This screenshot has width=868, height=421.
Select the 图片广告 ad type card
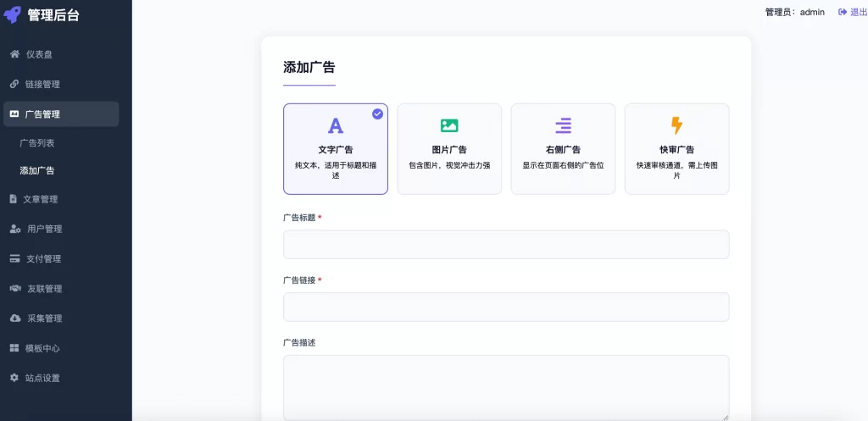pyautogui.click(x=449, y=149)
